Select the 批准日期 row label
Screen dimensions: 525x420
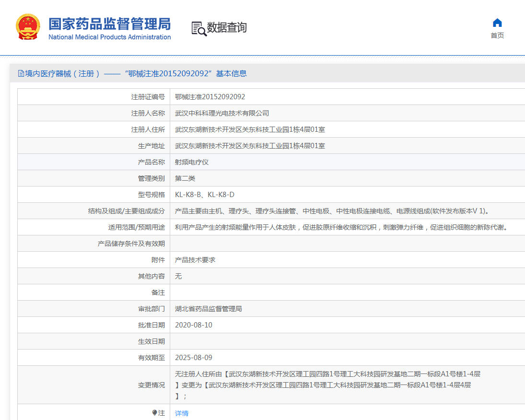(152, 325)
